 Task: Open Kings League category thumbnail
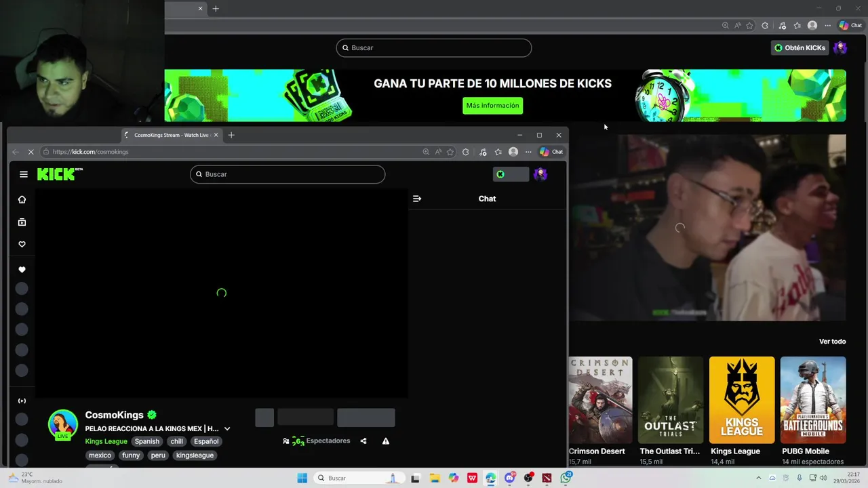tap(742, 400)
